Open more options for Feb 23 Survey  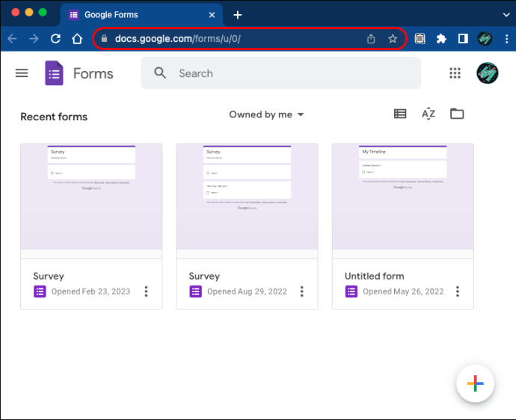tap(147, 291)
